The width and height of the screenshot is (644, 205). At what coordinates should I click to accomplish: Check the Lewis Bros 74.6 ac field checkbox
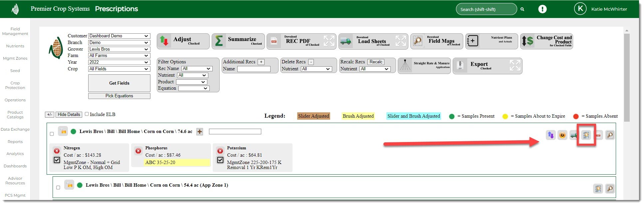[52, 134]
